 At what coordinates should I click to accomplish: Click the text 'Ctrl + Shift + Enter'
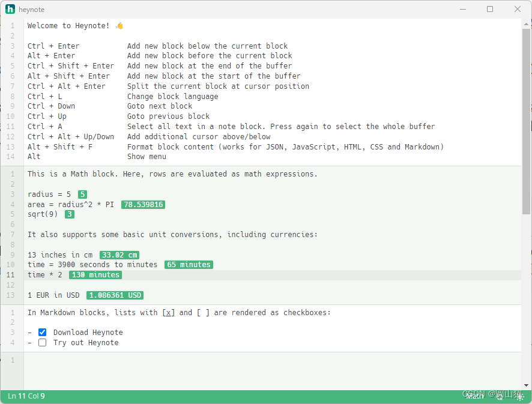[x=71, y=66]
